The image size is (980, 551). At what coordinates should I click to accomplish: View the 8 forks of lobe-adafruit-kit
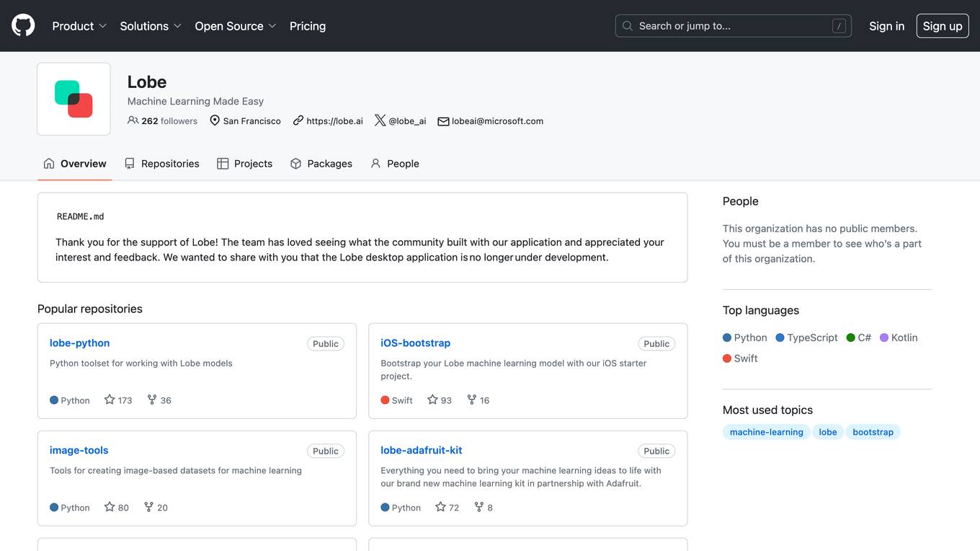click(484, 508)
